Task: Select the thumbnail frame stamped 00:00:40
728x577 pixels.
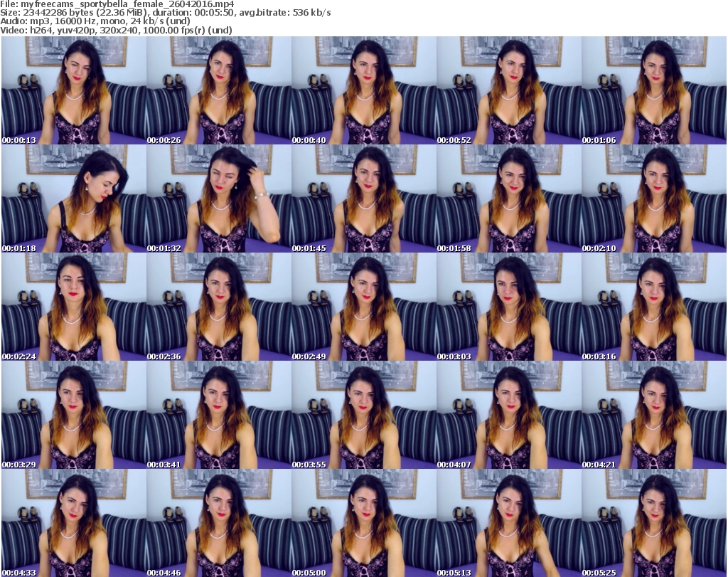Action: coord(364,90)
